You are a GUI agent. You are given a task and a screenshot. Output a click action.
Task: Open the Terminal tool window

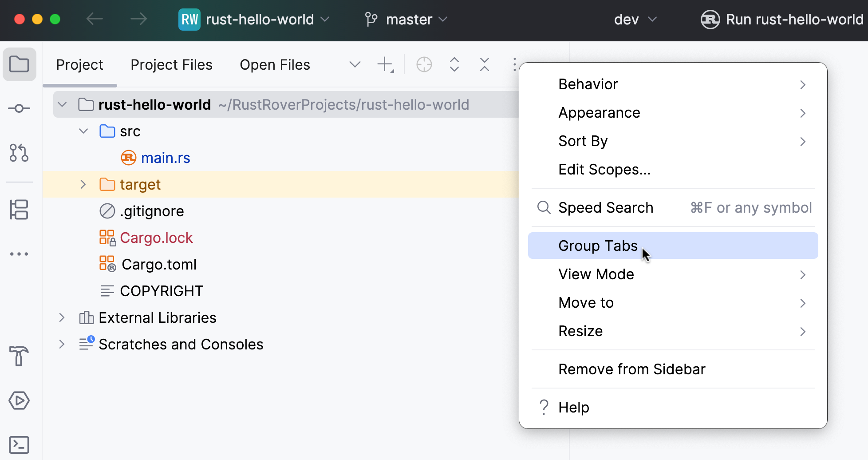19,444
